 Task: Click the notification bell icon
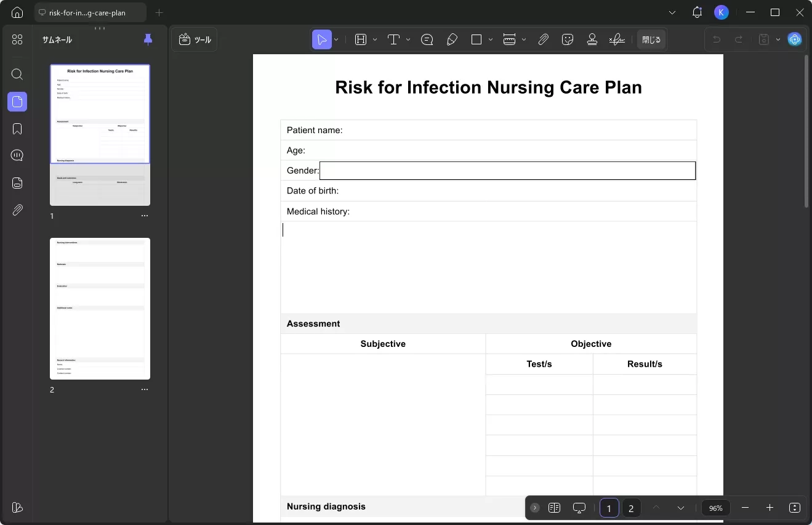(697, 12)
